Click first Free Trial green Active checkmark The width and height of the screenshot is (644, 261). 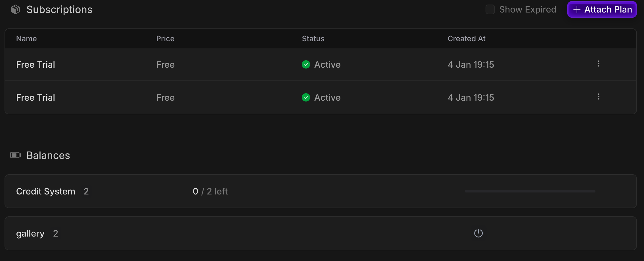click(306, 65)
